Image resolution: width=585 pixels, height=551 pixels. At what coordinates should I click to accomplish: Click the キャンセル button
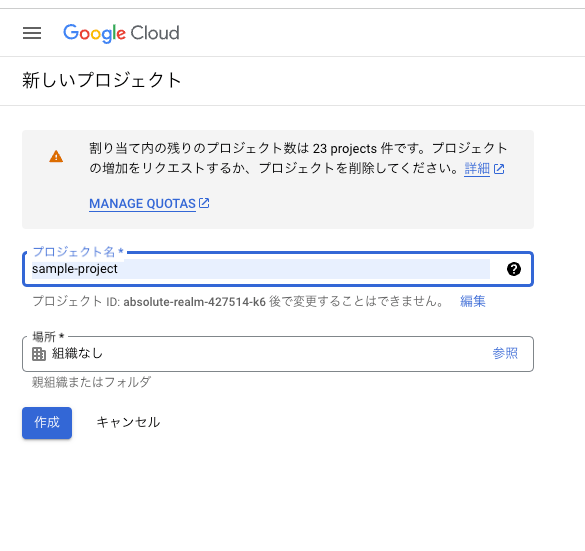[x=128, y=422]
